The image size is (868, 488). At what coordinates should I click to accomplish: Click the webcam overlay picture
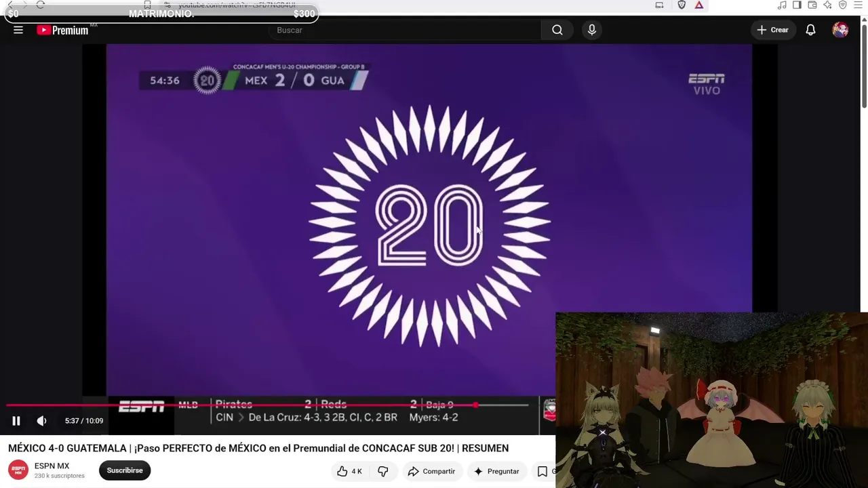(x=711, y=400)
